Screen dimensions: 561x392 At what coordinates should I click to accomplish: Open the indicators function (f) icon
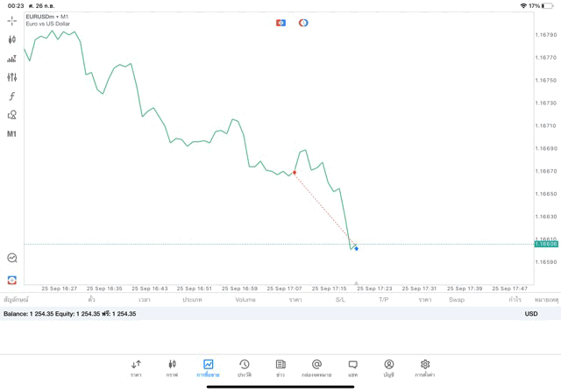pos(12,96)
